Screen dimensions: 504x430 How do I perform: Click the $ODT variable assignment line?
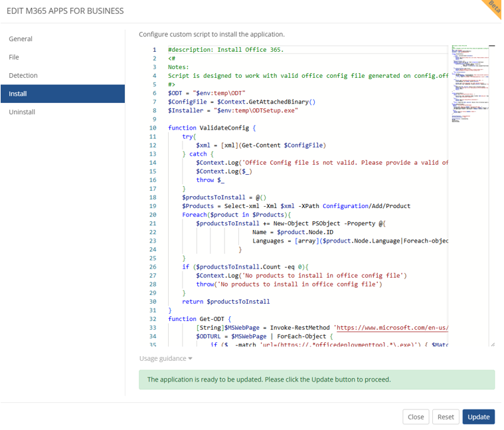click(207, 93)
